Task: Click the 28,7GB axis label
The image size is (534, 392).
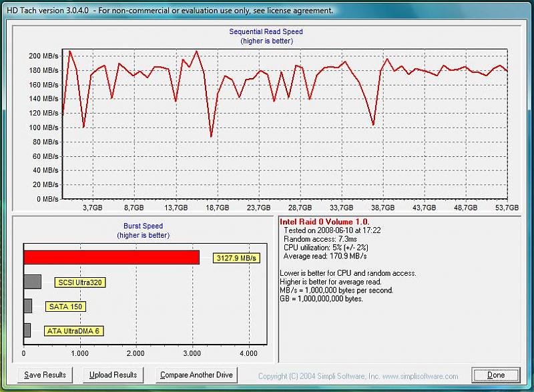Action: (x=300, y=208)
